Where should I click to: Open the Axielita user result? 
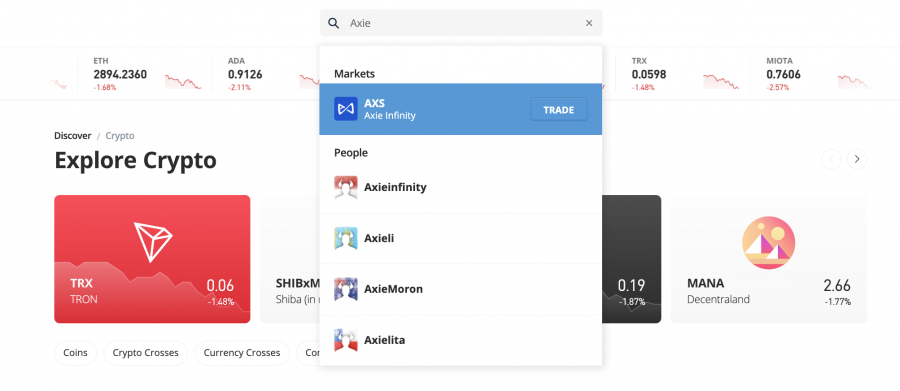tap(460, 340)
